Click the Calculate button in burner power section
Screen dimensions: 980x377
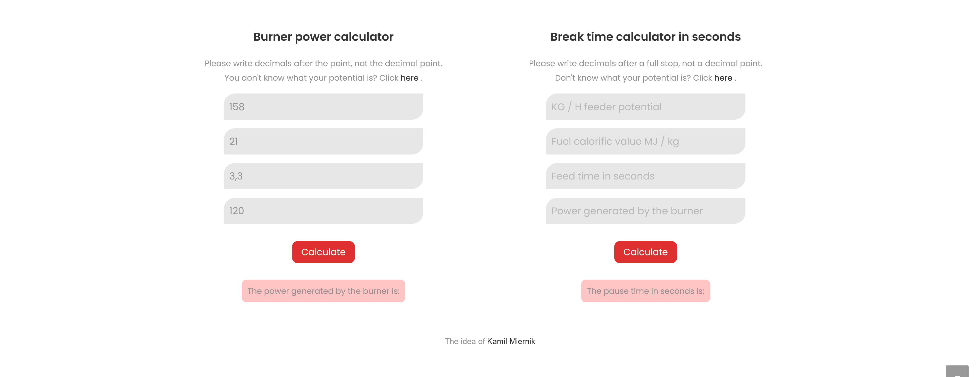323,252
